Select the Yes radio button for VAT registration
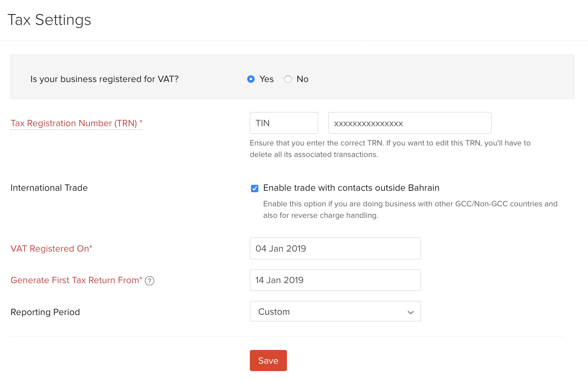Image resolution: width=588 pixels, height=380 pixels. 251,79
